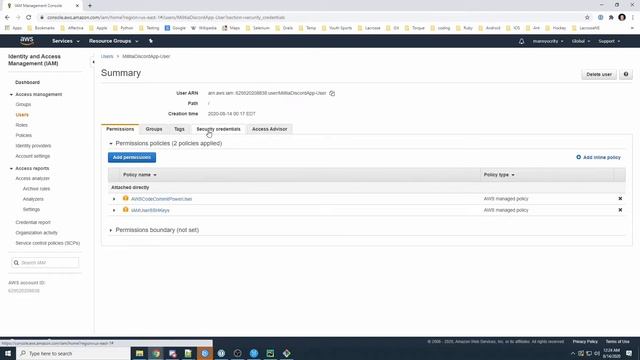Click the browser address bar

[x=310, y=18]
